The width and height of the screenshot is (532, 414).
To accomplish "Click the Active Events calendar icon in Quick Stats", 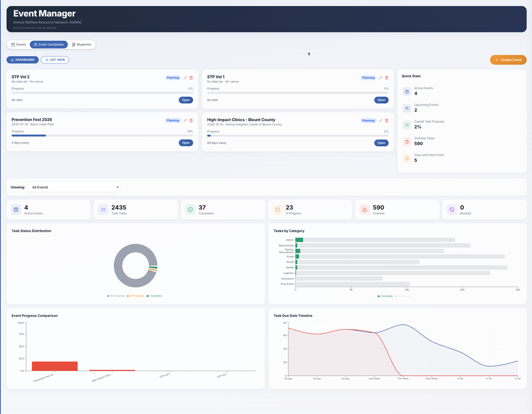I will tap(407, 91).
